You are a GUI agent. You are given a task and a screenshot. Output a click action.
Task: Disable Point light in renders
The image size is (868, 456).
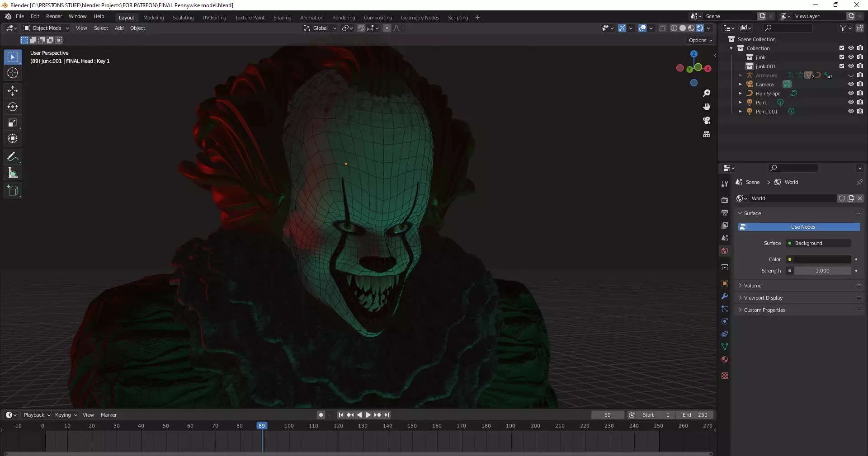point(860,102)
